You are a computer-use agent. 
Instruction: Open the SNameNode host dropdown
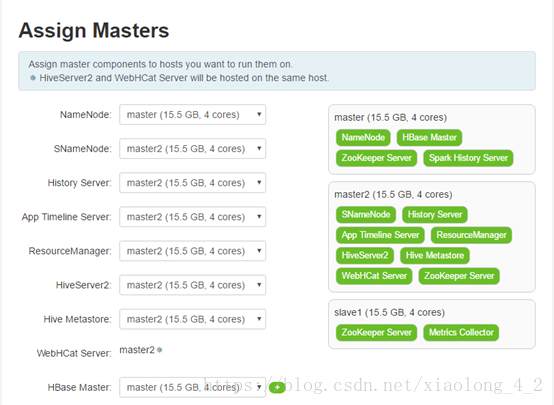[x=193, y=148]
